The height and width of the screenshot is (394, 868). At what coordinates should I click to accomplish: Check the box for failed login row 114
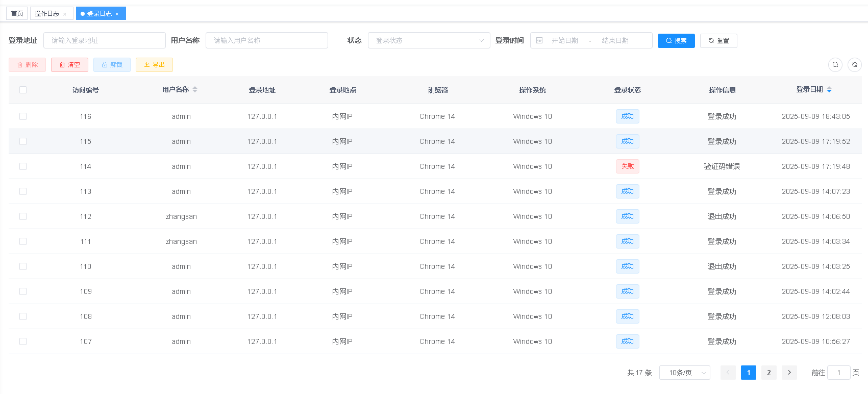tap(23, 166)
